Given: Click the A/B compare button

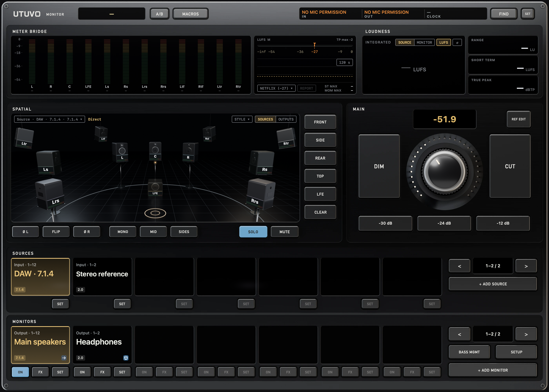Looking at the screenshot, I should coord(159,14).
